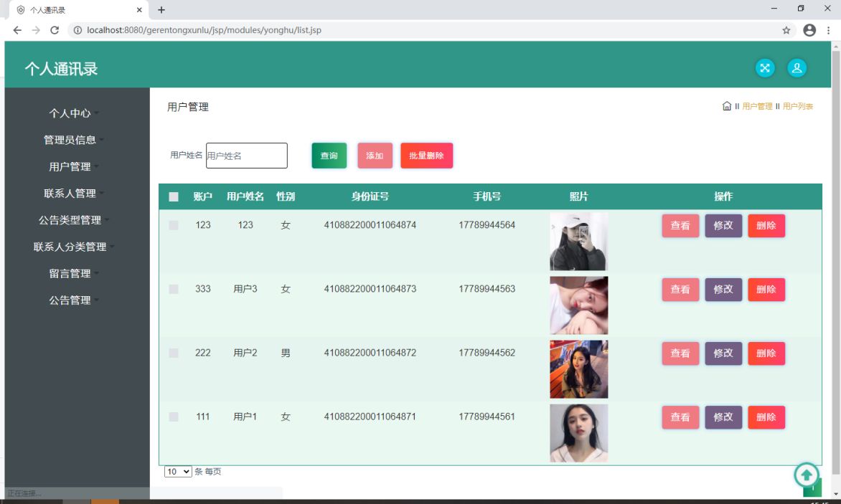Click 删除 for 用户2
This screenshot has height=504, width=841.
pos(766,353)
